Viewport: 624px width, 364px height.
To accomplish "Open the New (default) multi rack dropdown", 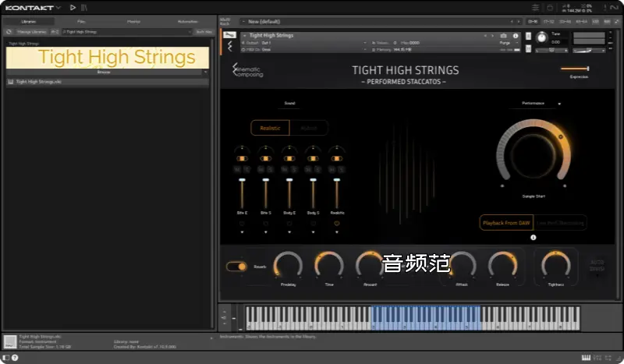I will [x=374, y=22].
